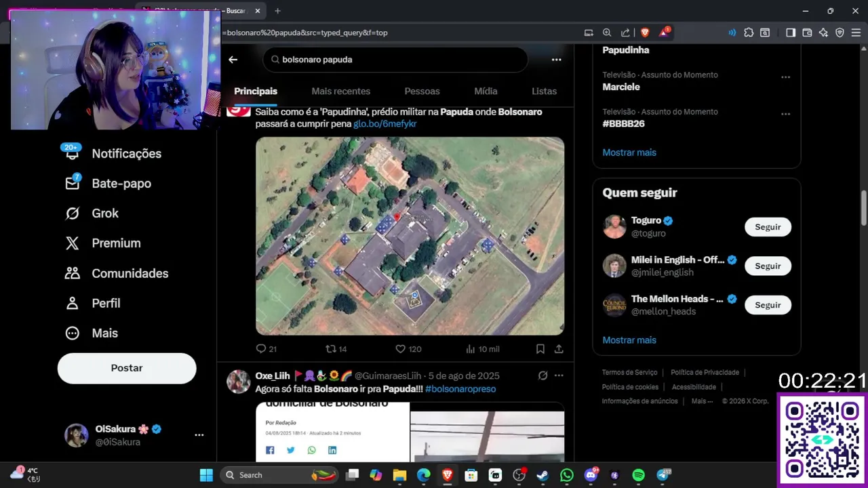The width and height of the screenshot is (868, 488).
Task: Open the Papudinha aerial map image
Action: tap(410, 236)
